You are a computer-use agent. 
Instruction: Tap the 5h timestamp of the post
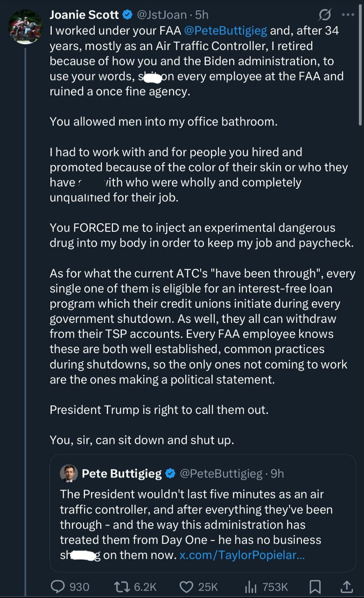pyautogui.click(x=201, y=15)
